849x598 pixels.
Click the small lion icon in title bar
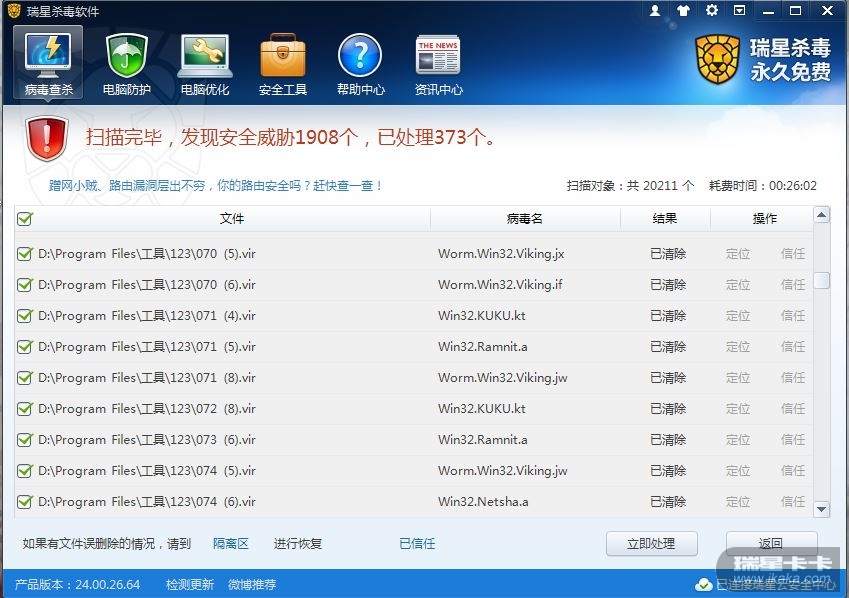[x=14, y=10]
